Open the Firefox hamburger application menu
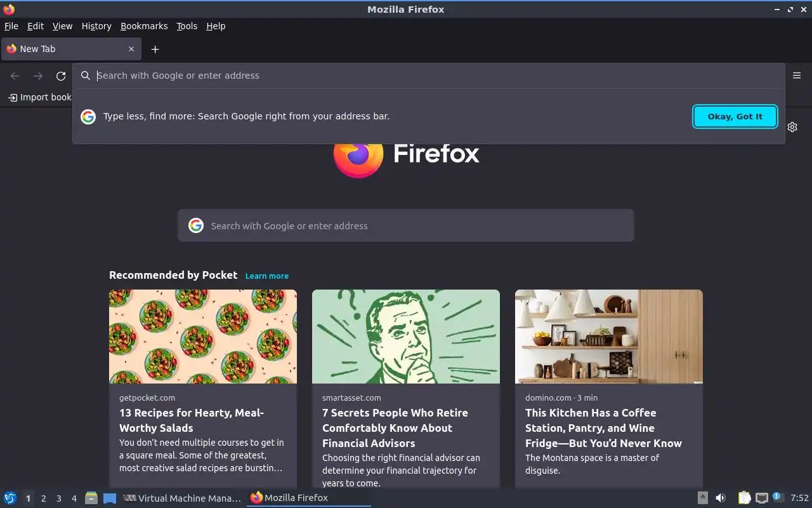 [x=797, y=76]
